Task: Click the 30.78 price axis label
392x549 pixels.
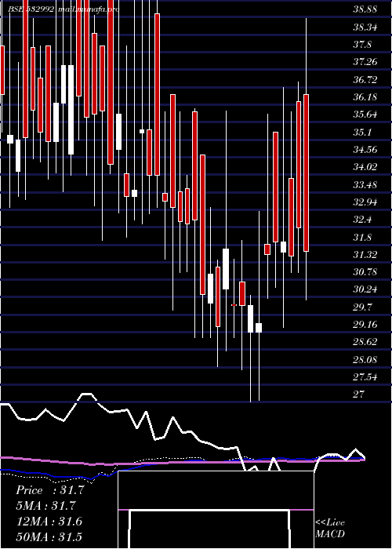Action: 365,271
